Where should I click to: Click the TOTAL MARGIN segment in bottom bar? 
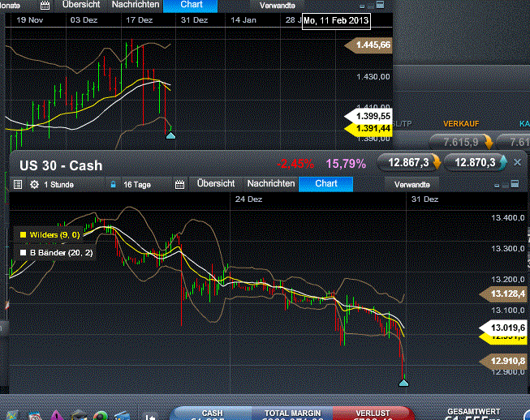pos(292,414)
